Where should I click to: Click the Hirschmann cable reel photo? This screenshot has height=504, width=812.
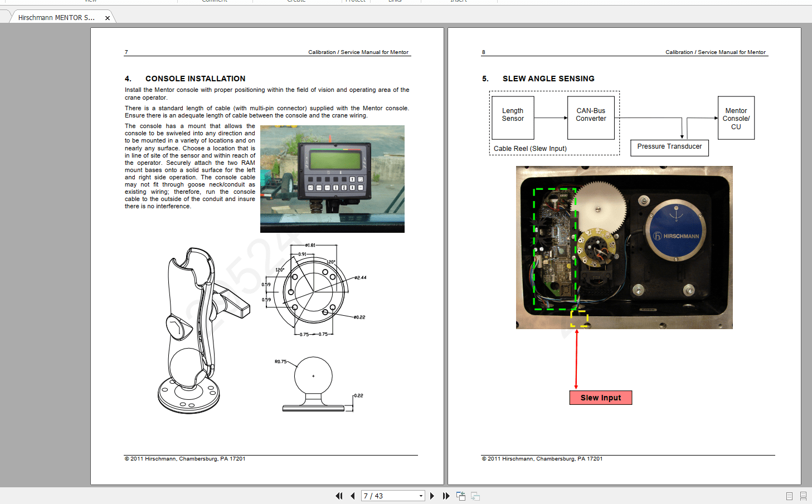[x=624, y=247]
